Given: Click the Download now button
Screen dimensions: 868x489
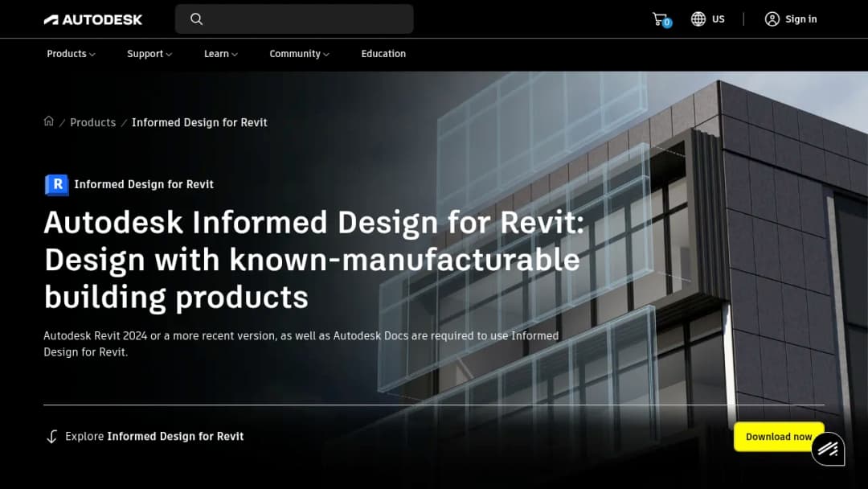Looking at the screenshot, I should coord(778,437).
